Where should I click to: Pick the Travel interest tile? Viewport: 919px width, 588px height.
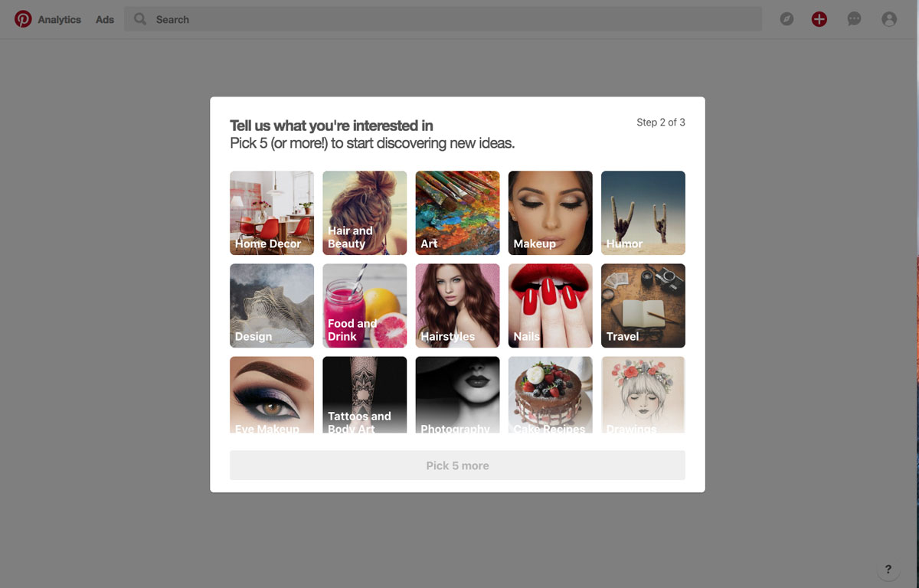coord(643,305)
